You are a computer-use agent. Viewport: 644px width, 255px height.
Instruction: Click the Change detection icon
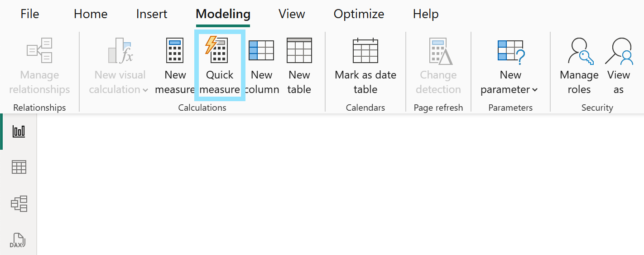(x=438, y=51)
